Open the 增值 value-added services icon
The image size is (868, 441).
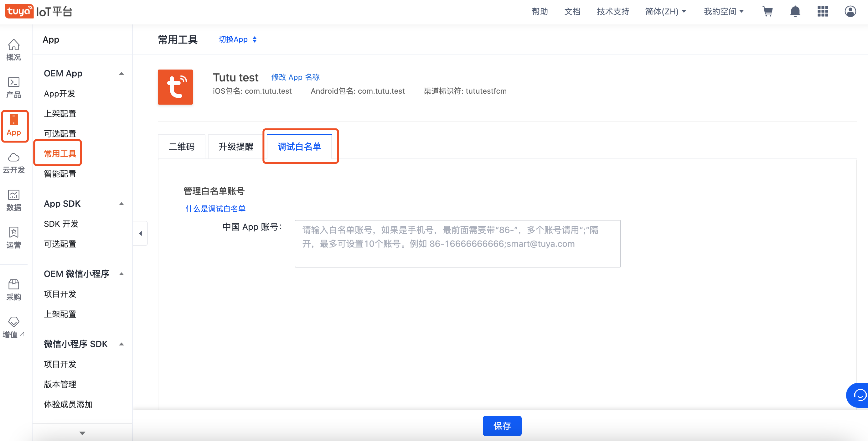pos(13,327)
